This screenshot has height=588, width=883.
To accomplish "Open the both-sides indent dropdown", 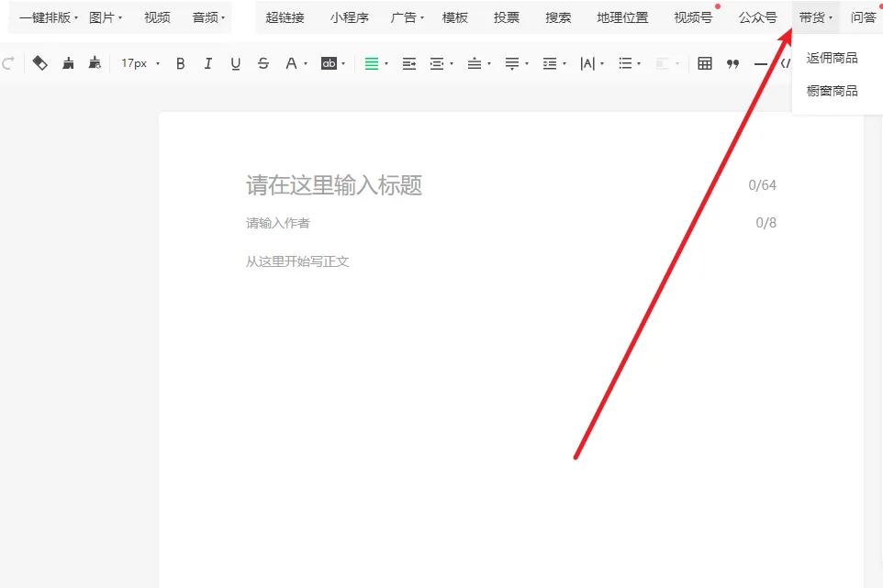I will (x=441, y=63).
